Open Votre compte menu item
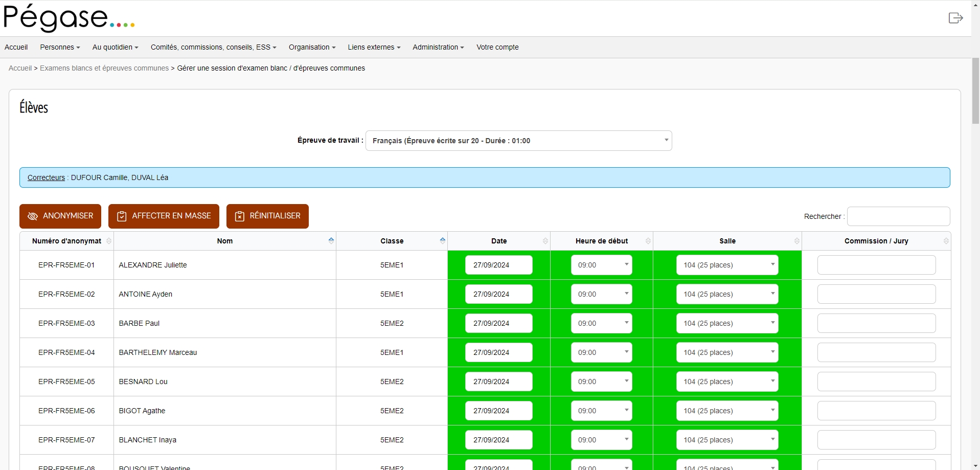This screenshot has height=470, width=980. 497,47
